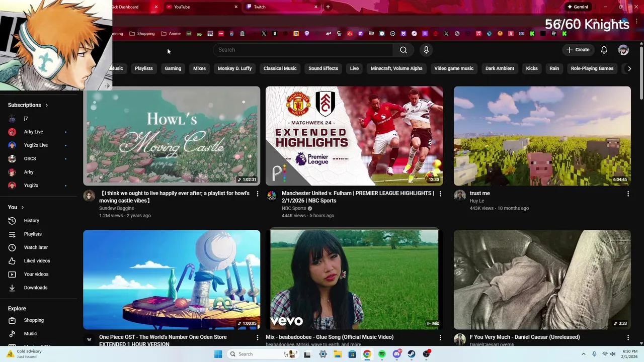This screenshot has height=362, width=644.
Task: Select the Live filter chip
Action: point(354,68)
